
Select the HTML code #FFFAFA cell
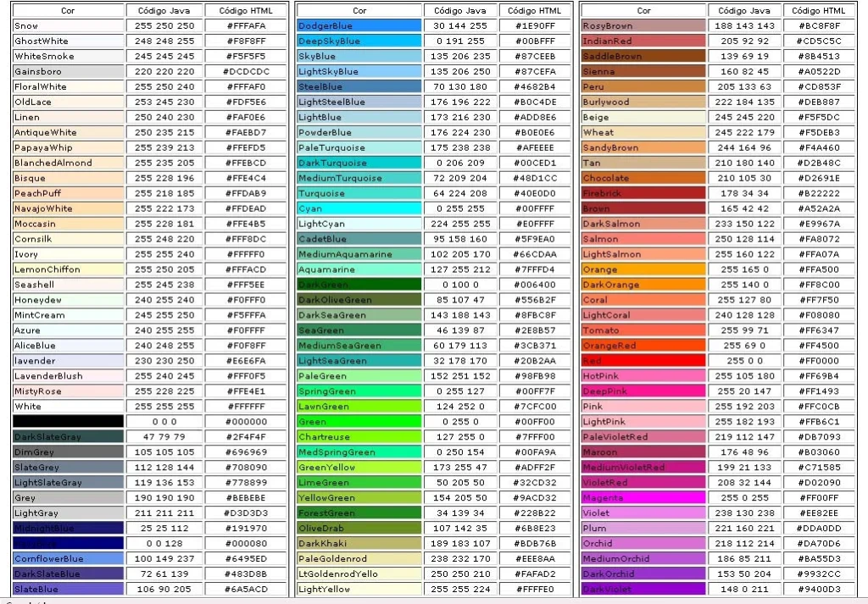(246, 26)
